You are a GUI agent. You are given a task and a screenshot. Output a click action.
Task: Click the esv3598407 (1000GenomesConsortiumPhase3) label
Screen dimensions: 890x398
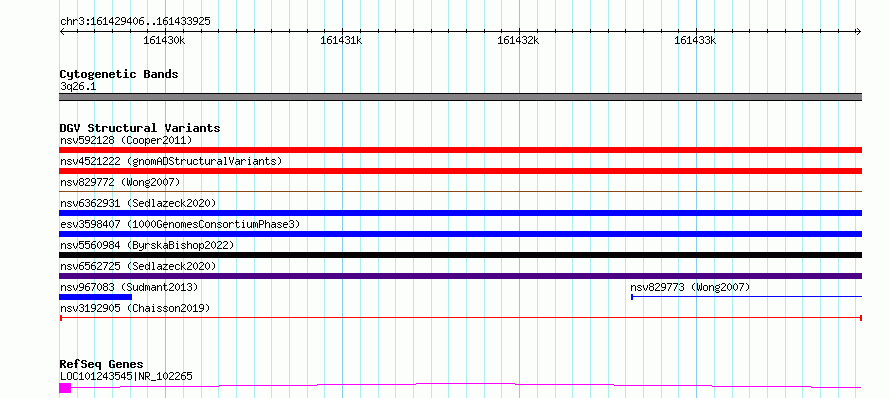180,224
